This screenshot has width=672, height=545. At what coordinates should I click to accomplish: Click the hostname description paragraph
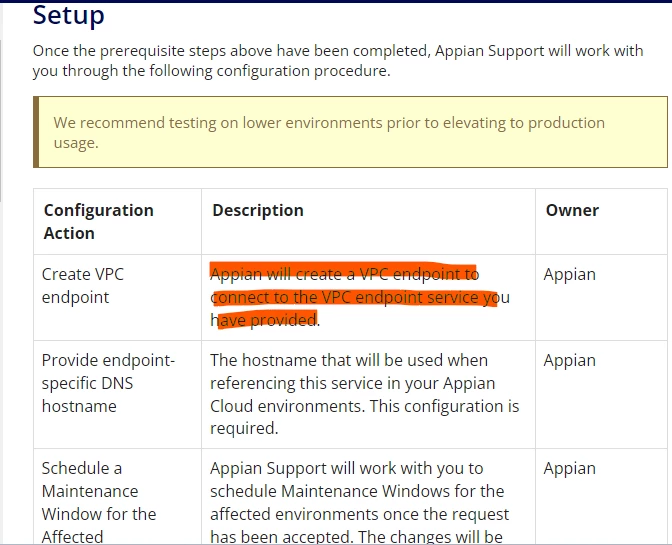[x=364, y=394]
